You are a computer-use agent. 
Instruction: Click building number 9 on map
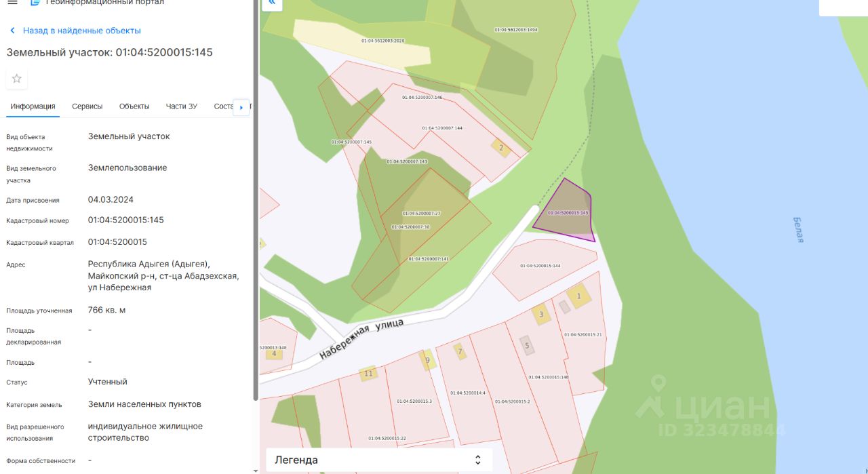coord(427,359)
